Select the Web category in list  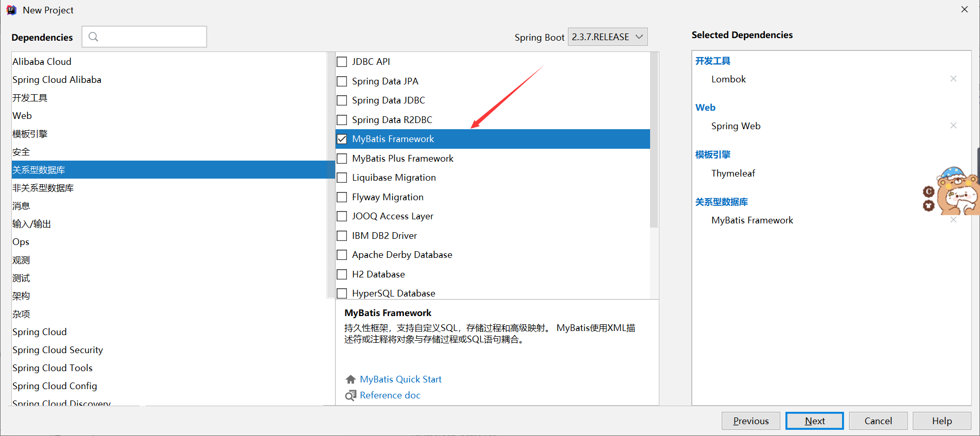(x=169, y=115)
